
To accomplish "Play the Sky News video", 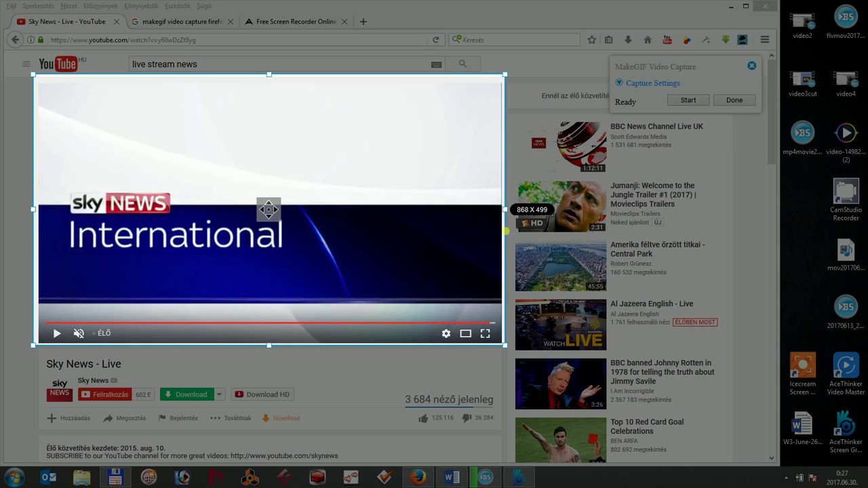I will (57, 333).
